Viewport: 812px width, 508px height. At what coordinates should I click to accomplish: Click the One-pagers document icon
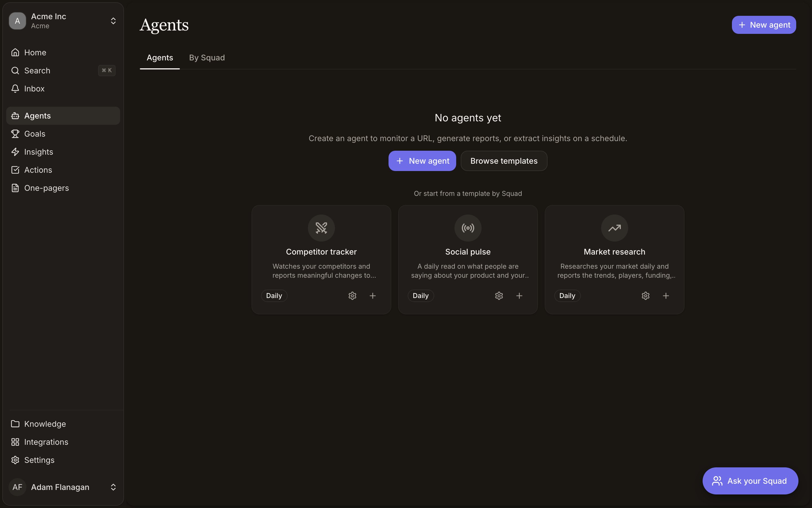pos(15,188)
